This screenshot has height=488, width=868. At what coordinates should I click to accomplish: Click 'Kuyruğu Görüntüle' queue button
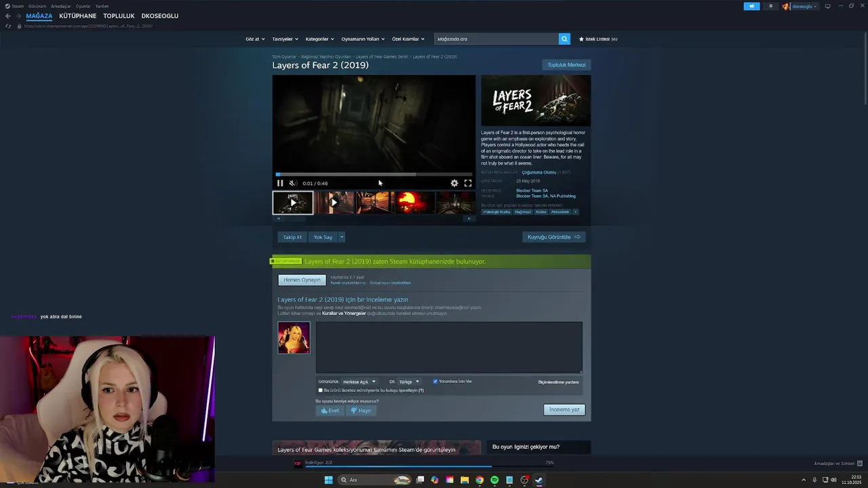(x=554, y=237)
